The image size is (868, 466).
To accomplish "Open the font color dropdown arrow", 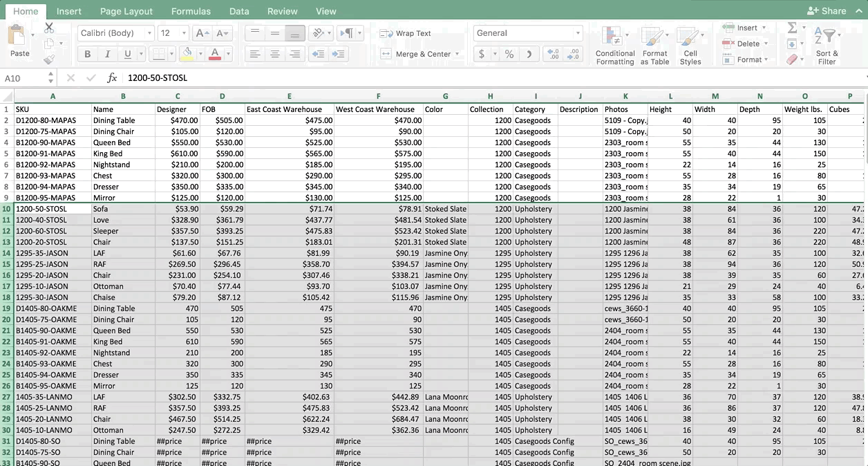I will tap(227, 54).
